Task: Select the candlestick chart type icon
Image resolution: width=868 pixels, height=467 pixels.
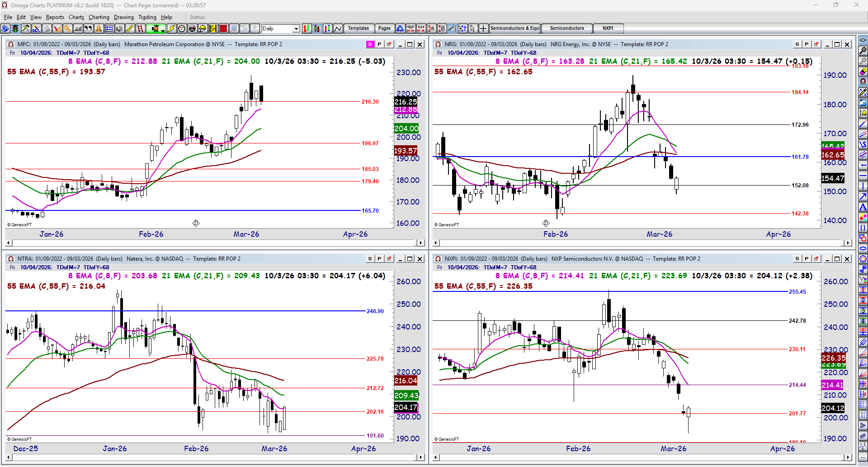Action: pos(317,29)
